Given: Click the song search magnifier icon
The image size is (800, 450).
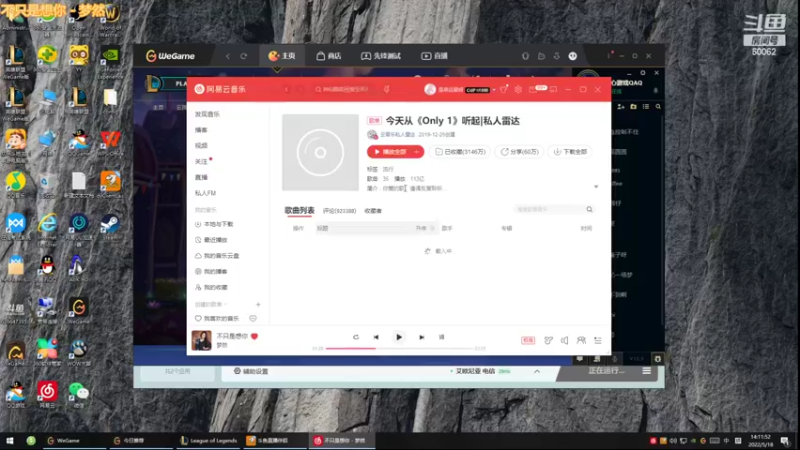Looking at the screenshot, I should pyautogui.click(x=589, y=209).
